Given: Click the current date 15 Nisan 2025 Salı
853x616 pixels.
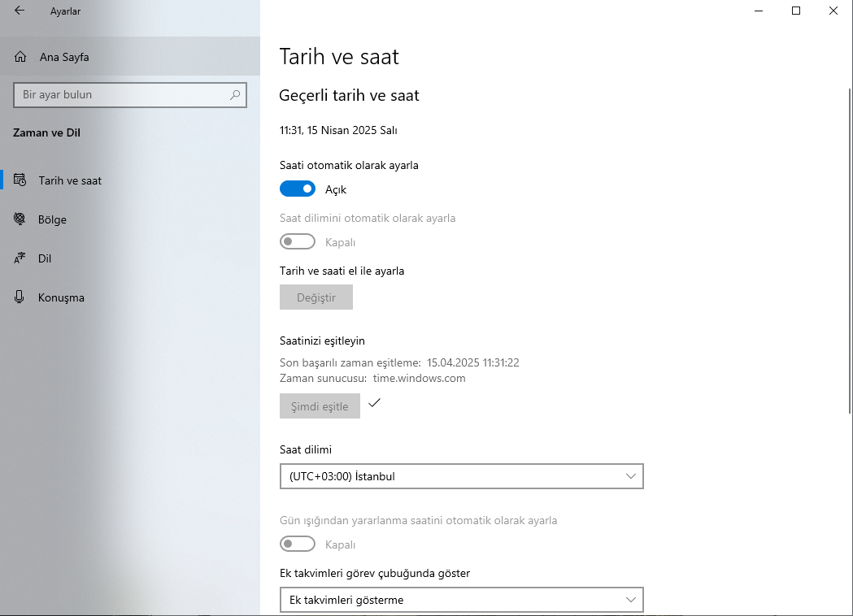Looking at the screenshot, I should pyautogui.click(x=352, y=131).
